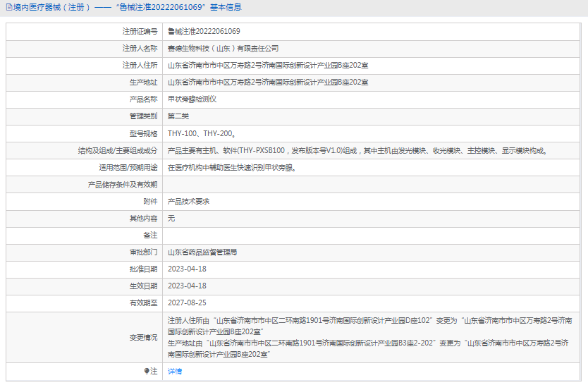Click the 适用范围/预期用途 label
Viewport: 588px width, 385px height.
click(128, 168)
